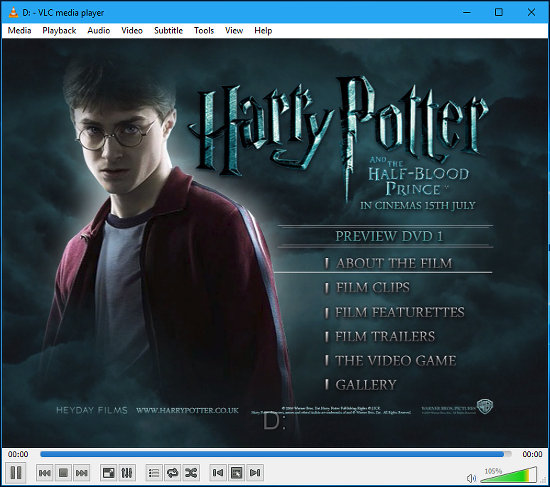Viewport: 550px width, 487px height.
Task: Open the DVD menu button
Action: 236,473
